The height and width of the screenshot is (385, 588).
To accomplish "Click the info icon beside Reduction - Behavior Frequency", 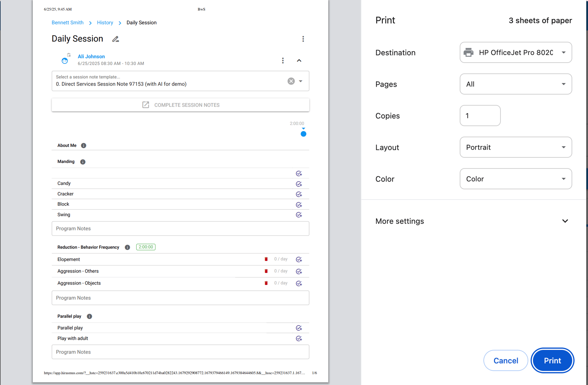I will pos(127,247).
